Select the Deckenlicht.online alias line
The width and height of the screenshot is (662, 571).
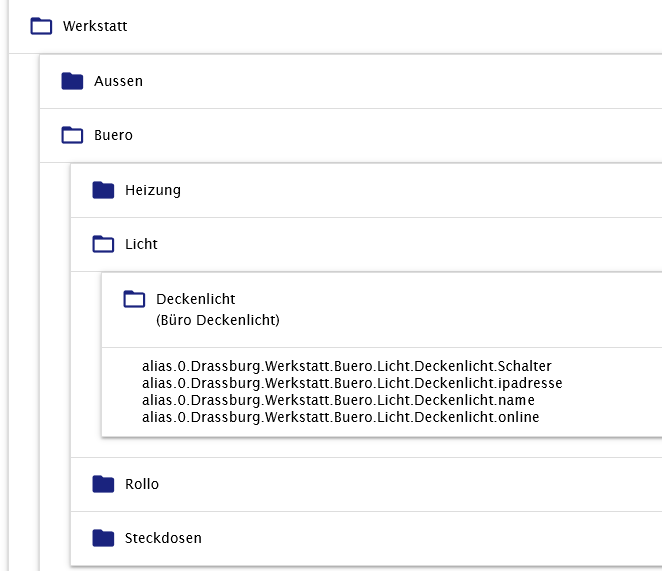[x=340, y=417]
